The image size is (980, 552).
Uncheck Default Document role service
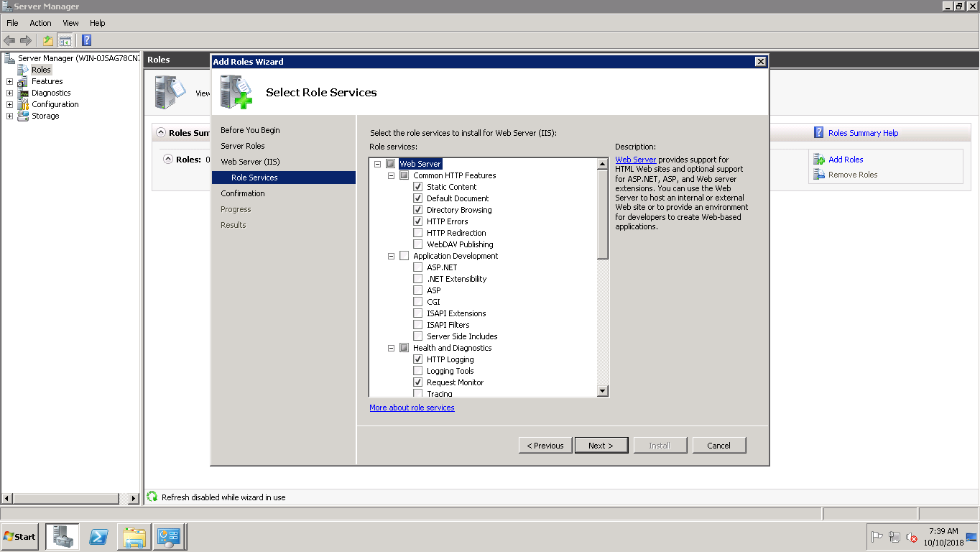pos(418,198)
